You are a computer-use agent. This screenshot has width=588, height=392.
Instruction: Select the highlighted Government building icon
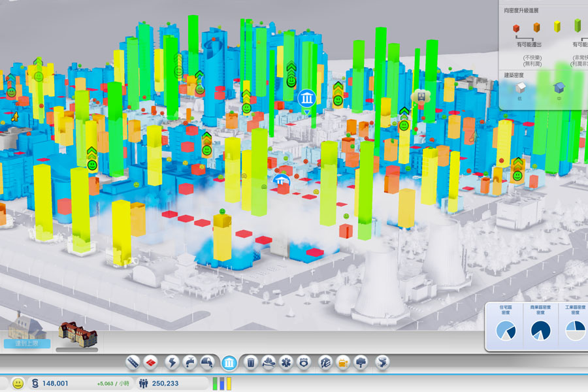coord(229,363)
